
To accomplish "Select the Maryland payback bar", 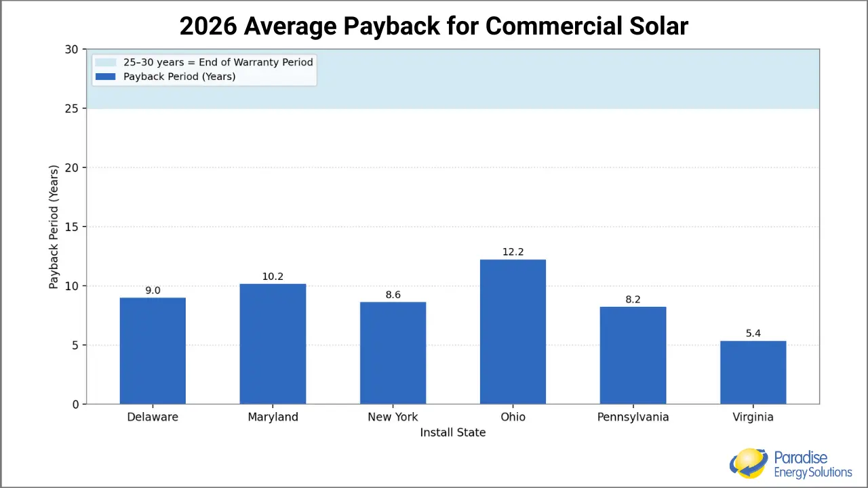I will coord(273,342).
